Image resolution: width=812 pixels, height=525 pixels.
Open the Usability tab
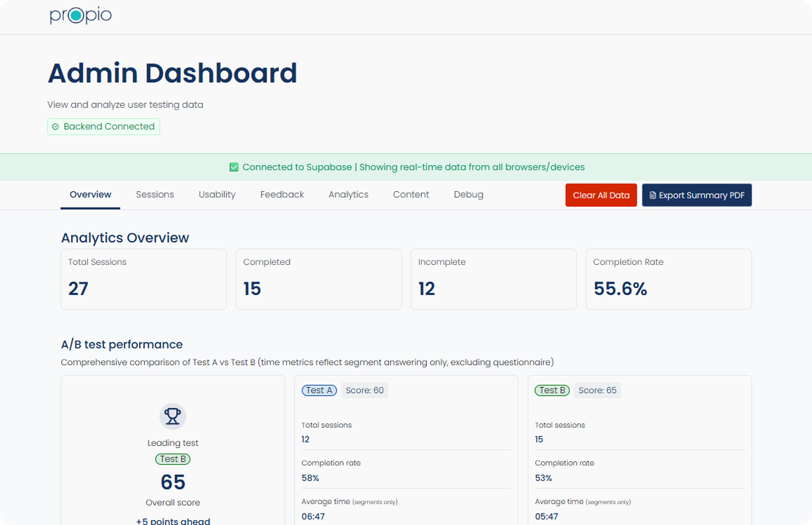(217, 194)
